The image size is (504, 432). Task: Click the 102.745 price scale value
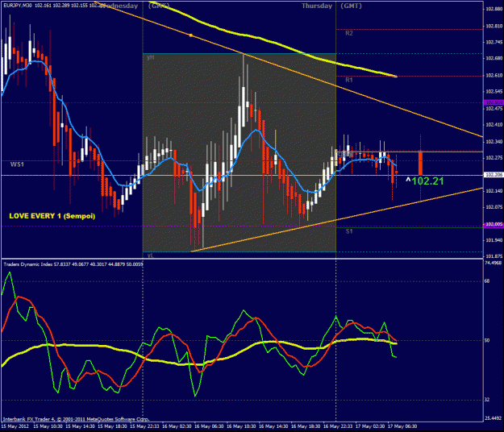[x=494, y=42]
